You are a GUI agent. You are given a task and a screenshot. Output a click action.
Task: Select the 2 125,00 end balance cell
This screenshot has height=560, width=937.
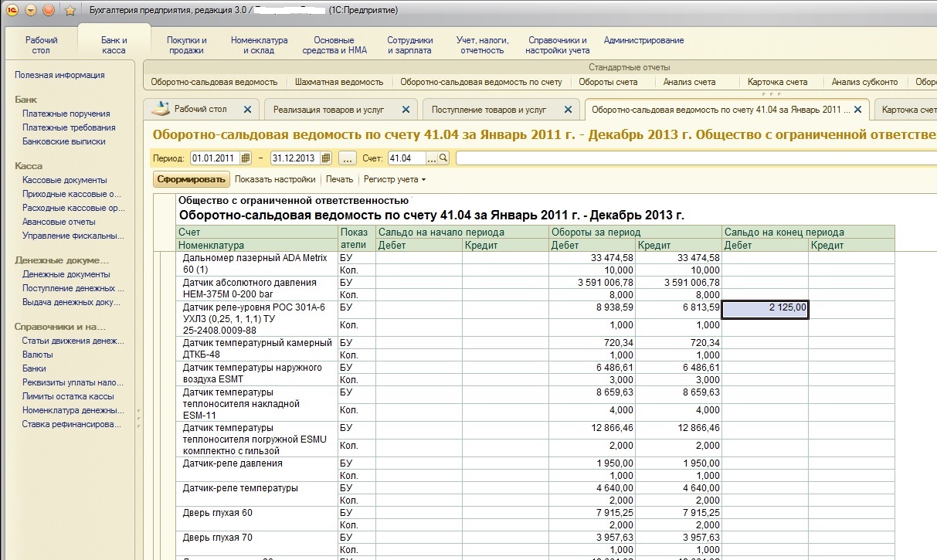pyautogui.click(x=765, y=310)
